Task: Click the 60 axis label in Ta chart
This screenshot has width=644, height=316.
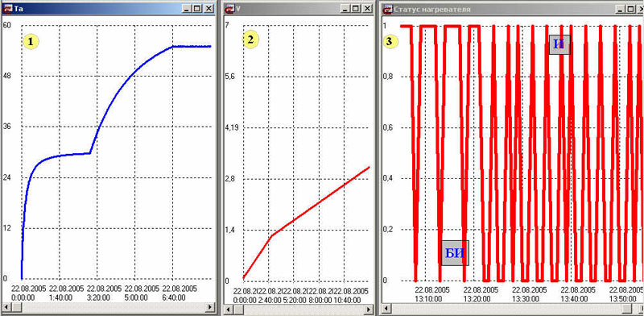Action: 7,26
